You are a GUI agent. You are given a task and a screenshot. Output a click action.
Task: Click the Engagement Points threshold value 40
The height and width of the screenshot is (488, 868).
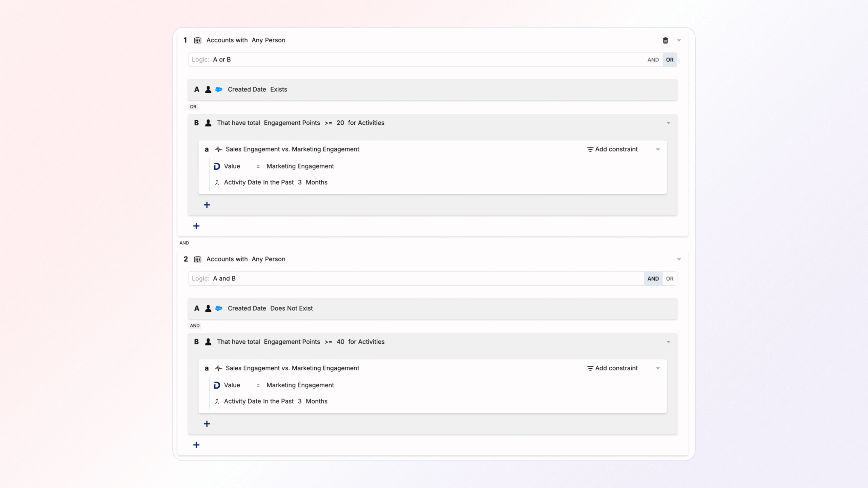pos(340,342)
